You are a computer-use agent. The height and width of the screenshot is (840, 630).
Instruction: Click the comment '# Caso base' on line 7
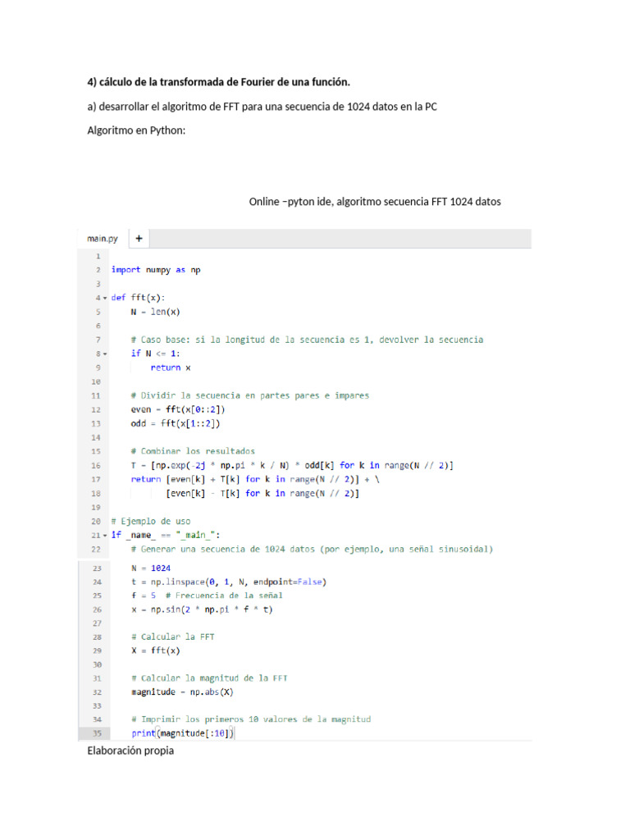coord(307,340)
